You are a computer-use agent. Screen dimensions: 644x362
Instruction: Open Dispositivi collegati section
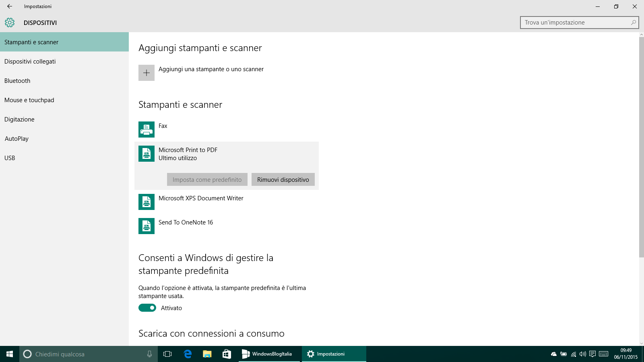64,61
